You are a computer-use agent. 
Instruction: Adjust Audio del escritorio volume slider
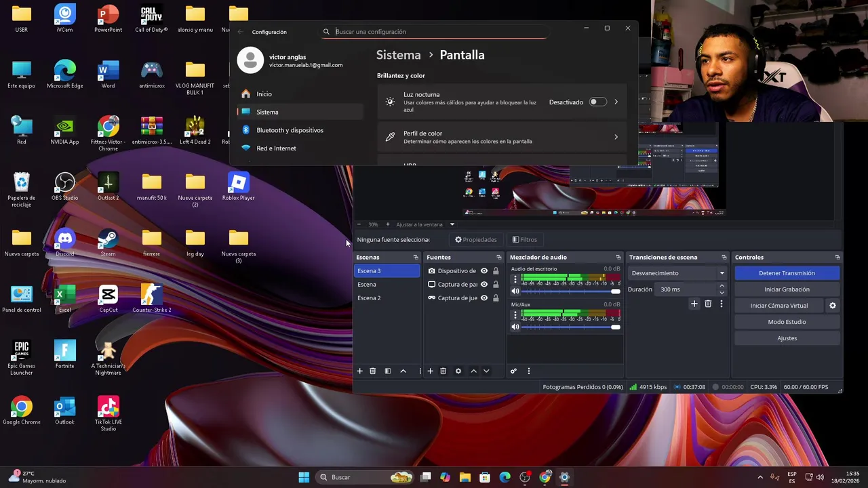coord(571,291)
